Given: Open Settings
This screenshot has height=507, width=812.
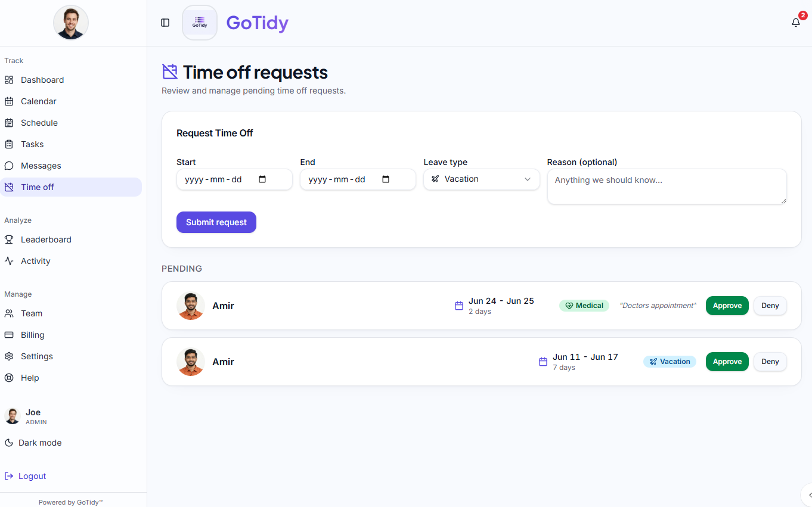Looking at the screenshot, I should point(71,356).
